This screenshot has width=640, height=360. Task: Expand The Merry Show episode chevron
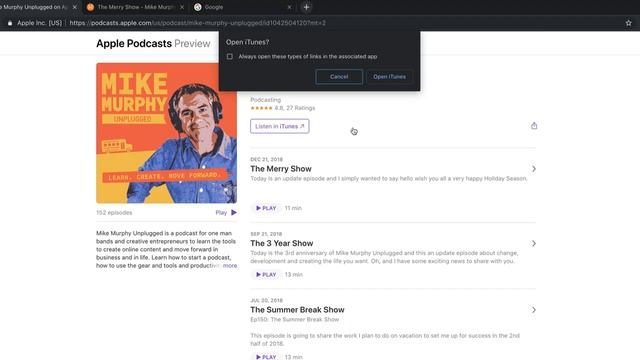pyautogui.click(x=533, y=169)
